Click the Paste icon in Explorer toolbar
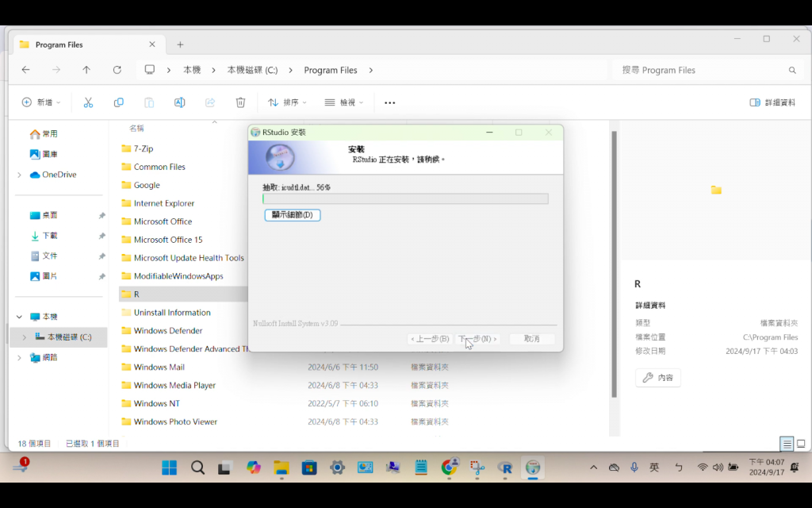Screen dimensions: 812x508 pyautogui.click(x=149, y=102)
